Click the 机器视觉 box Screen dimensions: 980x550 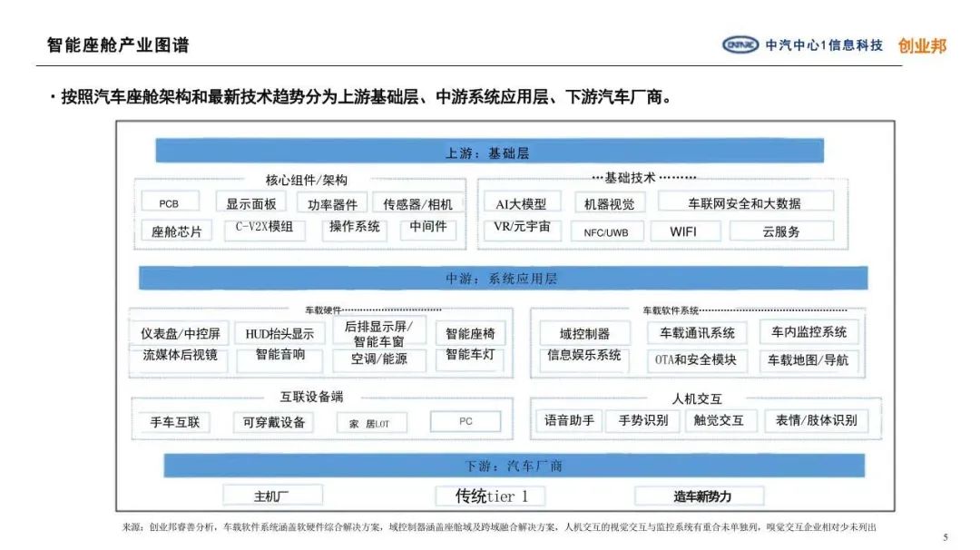point(610,203)
